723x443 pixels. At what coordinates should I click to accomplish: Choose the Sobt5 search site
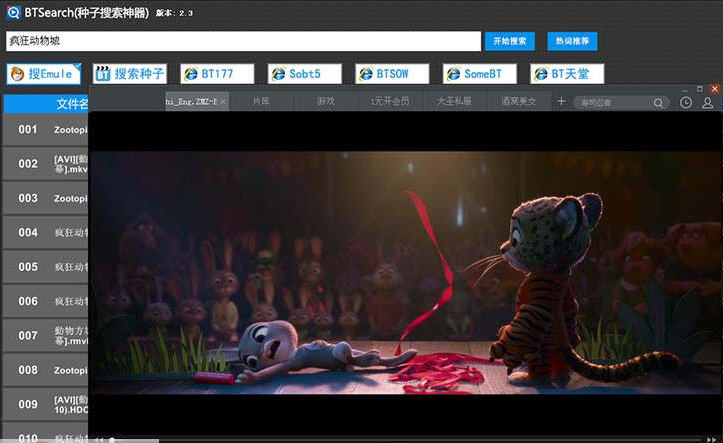pos(305,74)
